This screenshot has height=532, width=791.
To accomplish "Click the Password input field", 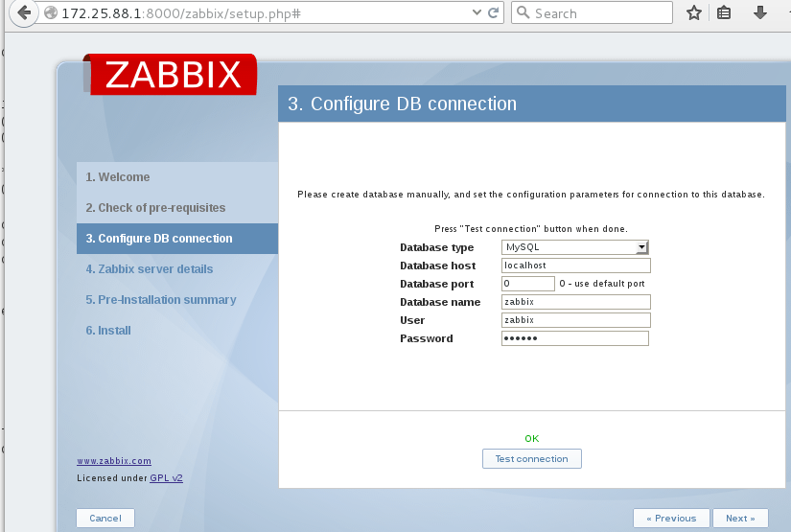I will (575, 337).
